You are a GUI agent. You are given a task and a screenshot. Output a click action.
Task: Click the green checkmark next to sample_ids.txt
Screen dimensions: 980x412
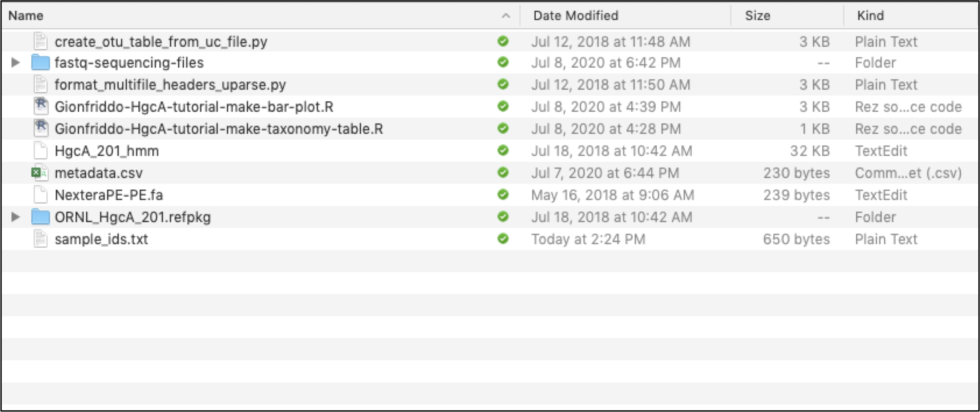click(x=503, y=239)
